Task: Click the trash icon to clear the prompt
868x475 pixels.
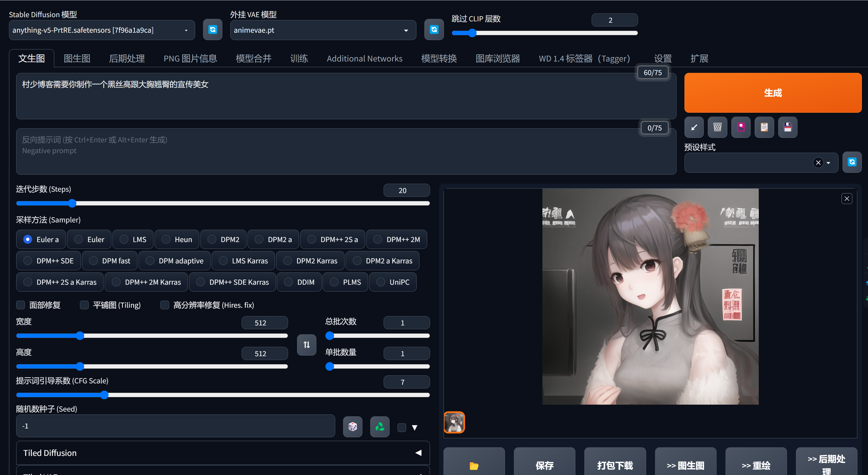Action: point(717,127)
